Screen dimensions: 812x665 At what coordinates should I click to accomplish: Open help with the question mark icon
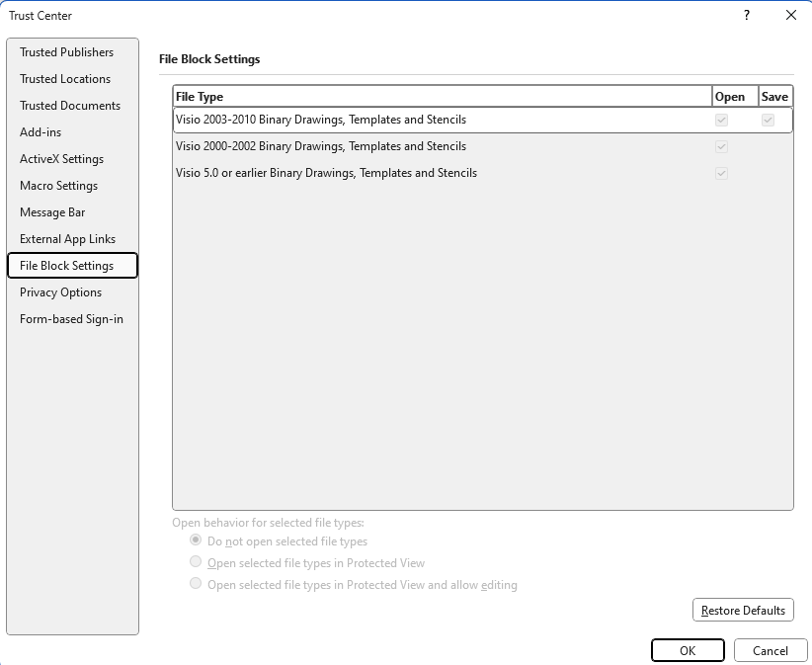747,15
